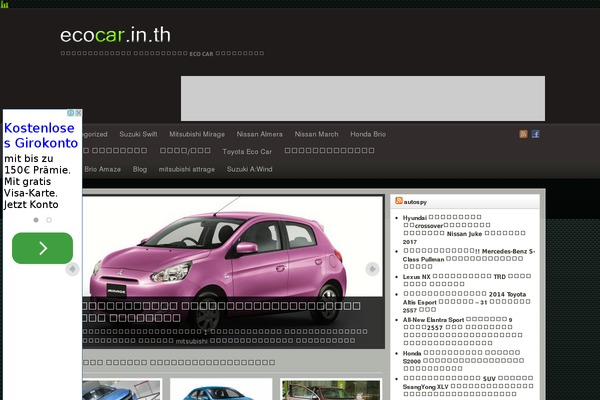Open the Facebook icon in navigation bar
Viewport: 600px width, 400px height.
(536, 134)
